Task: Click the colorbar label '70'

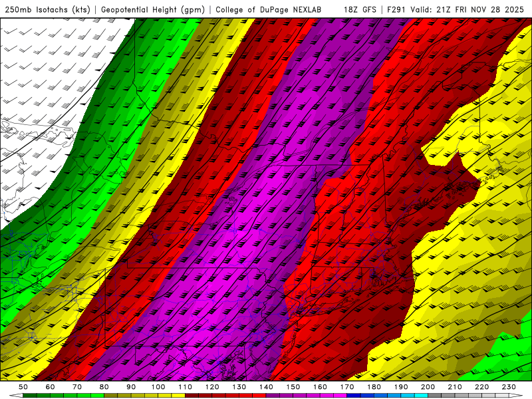Action: point(77,387)
